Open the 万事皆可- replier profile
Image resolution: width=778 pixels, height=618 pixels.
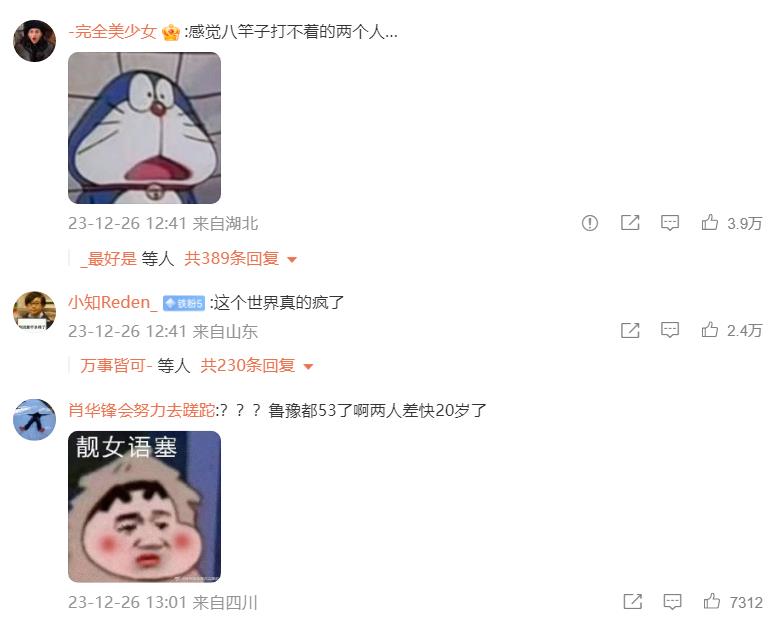116,366
